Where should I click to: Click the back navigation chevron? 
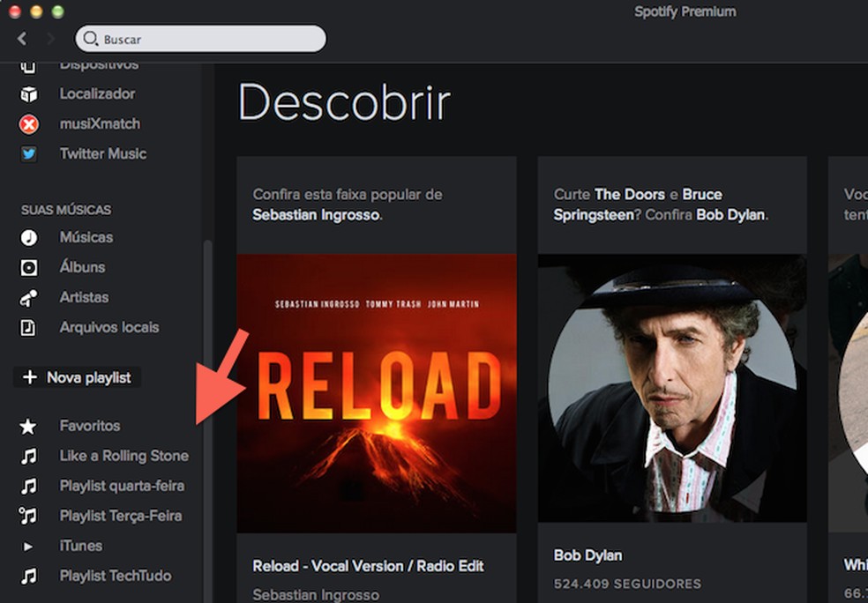21,39
